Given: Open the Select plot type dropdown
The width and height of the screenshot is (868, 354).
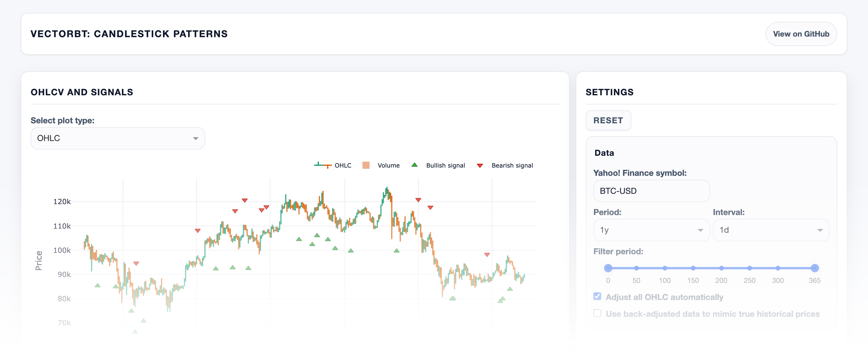Looking at the screenshot, I should coord(118,138).
